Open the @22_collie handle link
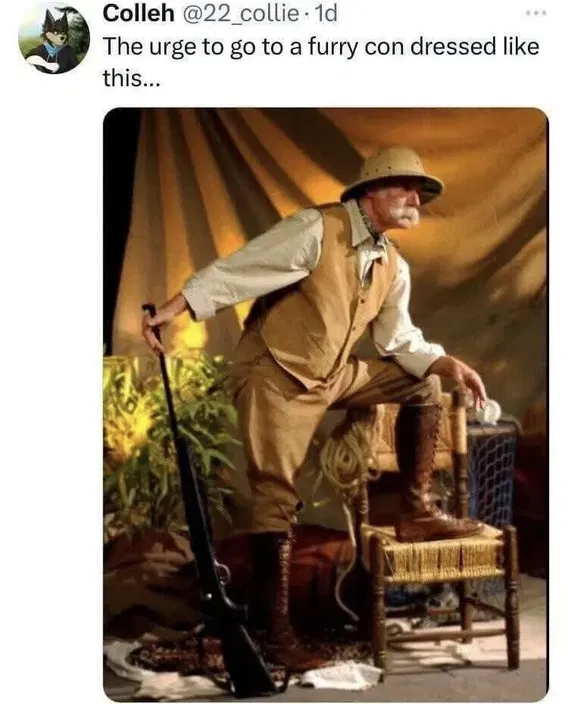The image size is (568, 704). pyautogui.click(x=239, y=14)
